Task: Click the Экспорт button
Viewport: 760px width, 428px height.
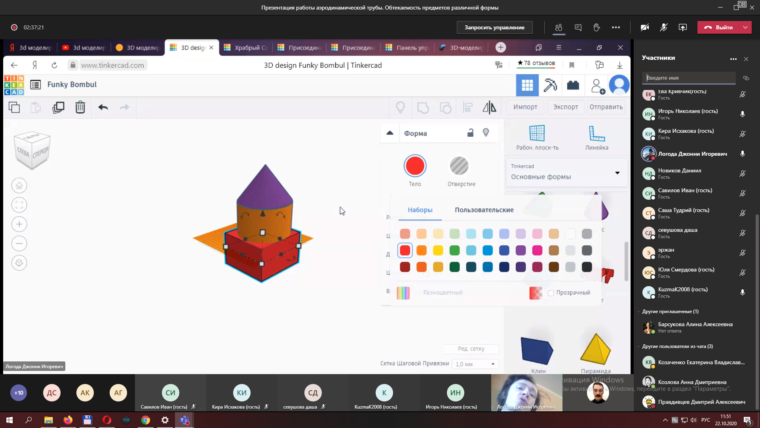Action: click(x=565, y=107)
